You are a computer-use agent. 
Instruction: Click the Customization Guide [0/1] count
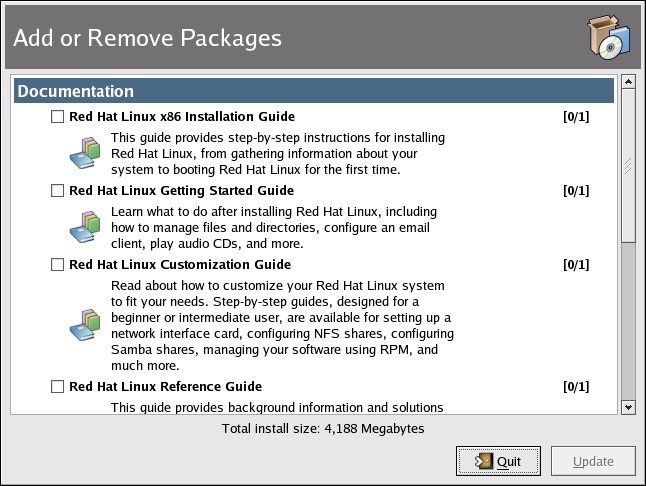click(x=576, y=265)
